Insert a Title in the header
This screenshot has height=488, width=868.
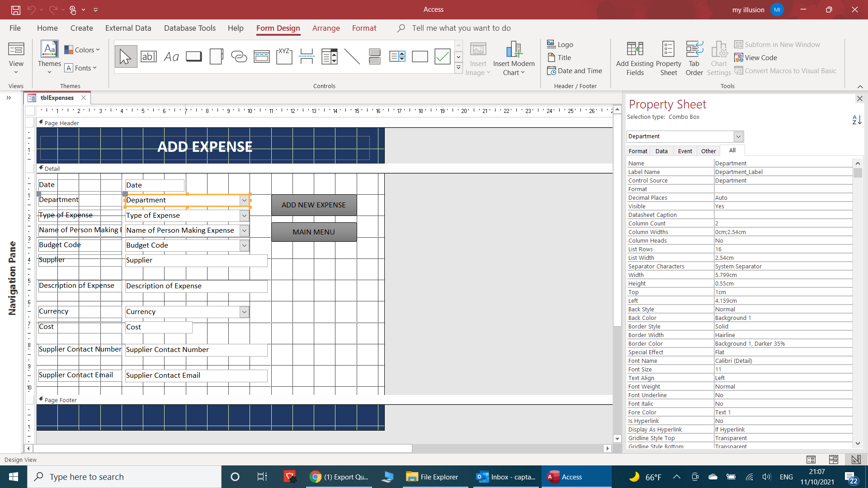[559, 57]
